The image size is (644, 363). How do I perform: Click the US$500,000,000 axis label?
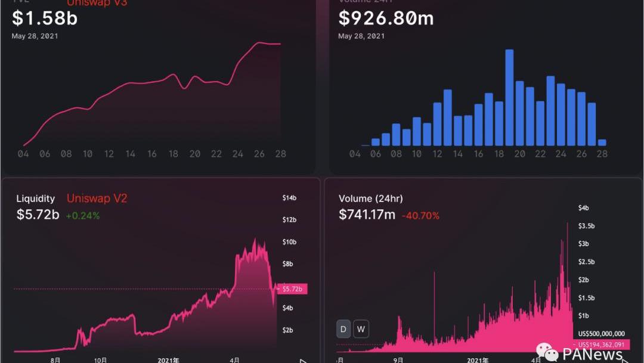[x=601, y=334]
